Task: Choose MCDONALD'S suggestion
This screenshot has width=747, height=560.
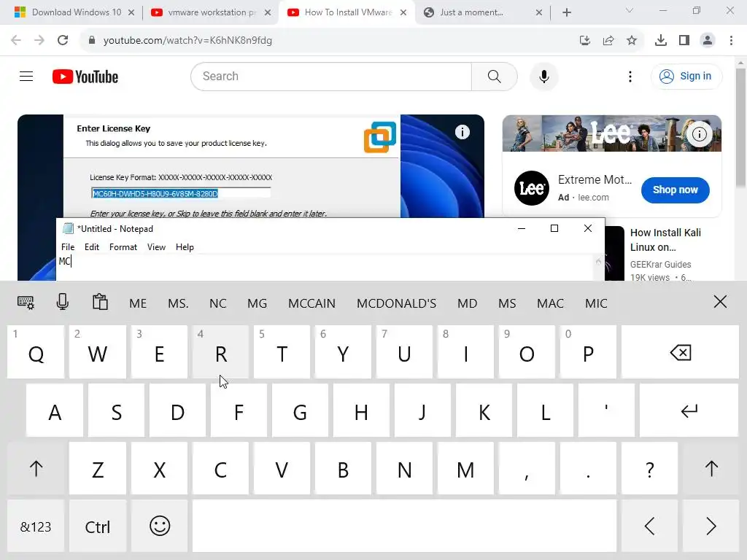Action: pos(396,303)
